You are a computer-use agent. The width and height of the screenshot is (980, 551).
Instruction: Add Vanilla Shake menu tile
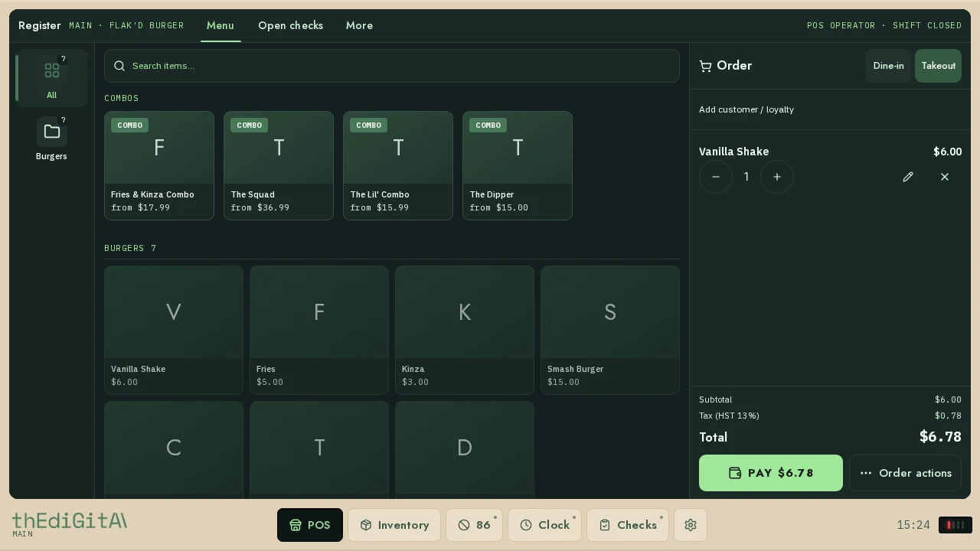(x=174, y=330)
